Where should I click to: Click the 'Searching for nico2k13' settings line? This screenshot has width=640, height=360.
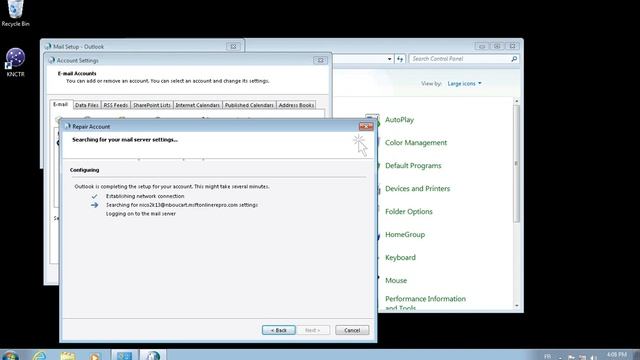[182, 205]
